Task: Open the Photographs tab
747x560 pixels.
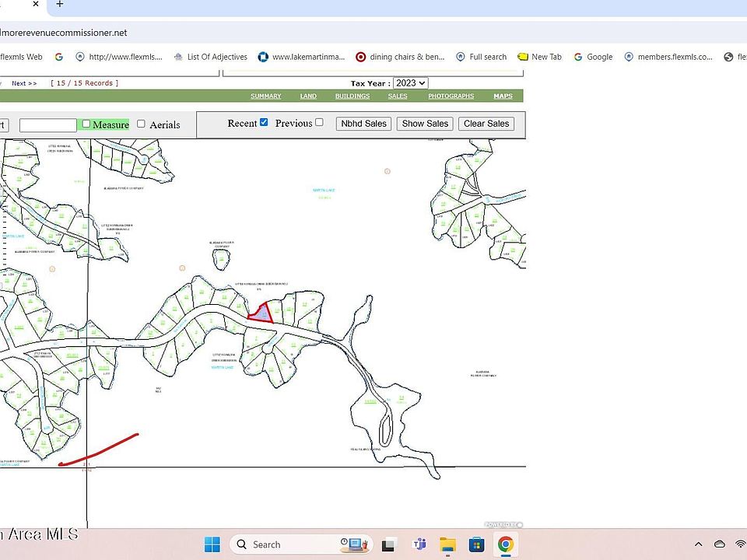Action: [451, 96]
